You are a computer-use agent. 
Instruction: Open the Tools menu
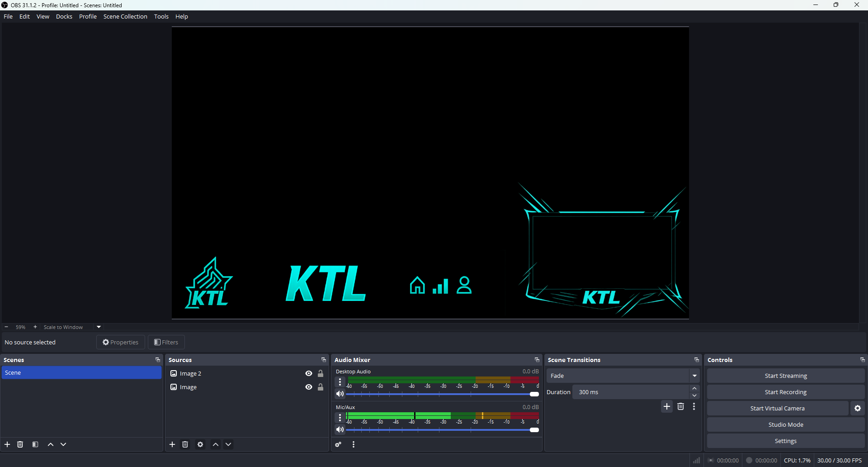161,16
